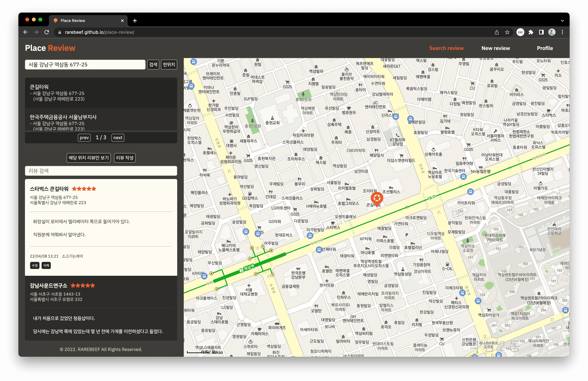The image size is (588, 381).
Task: Toggle the browser side panel icon
Action: [x=541, y=32]
